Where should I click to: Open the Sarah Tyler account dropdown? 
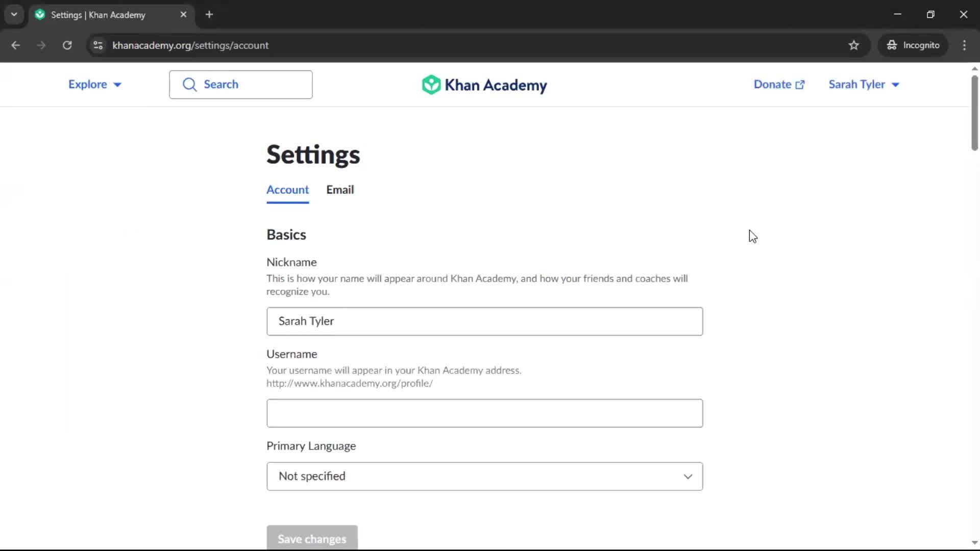click(864, 85)
